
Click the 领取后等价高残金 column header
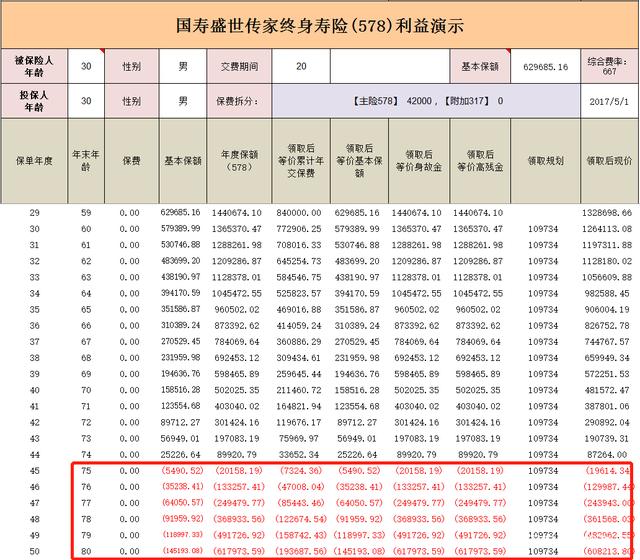[480, 161]
